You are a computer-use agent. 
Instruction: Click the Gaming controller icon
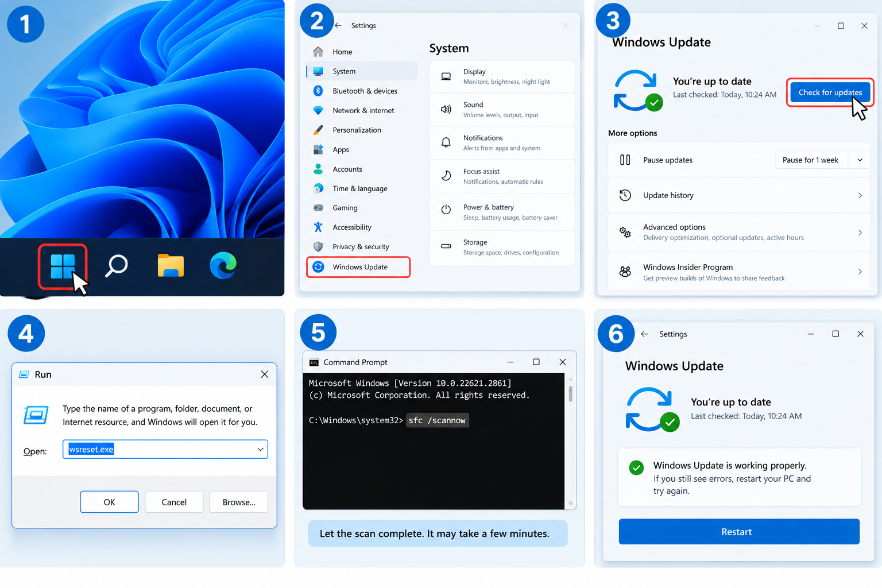tap(318, 208)
